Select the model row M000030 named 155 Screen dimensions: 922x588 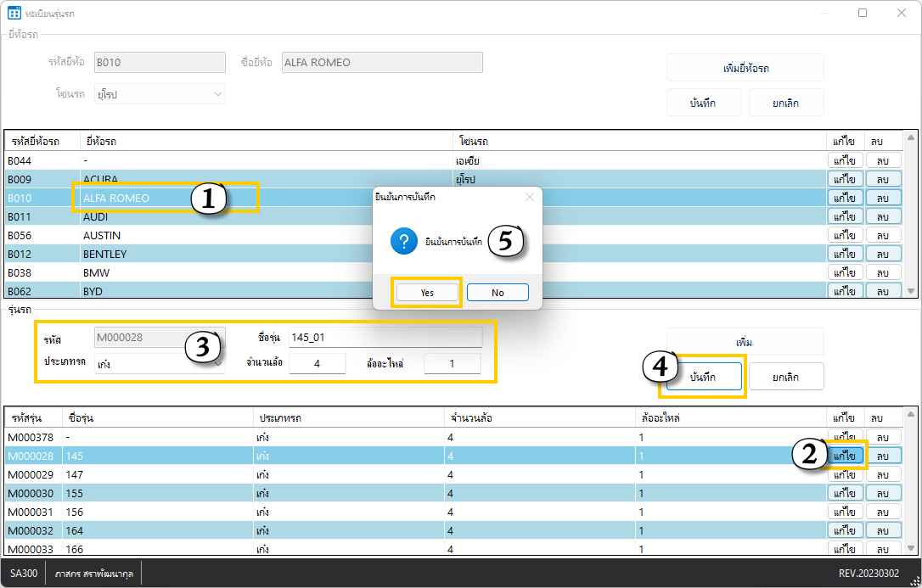click(x=127, y=493)
